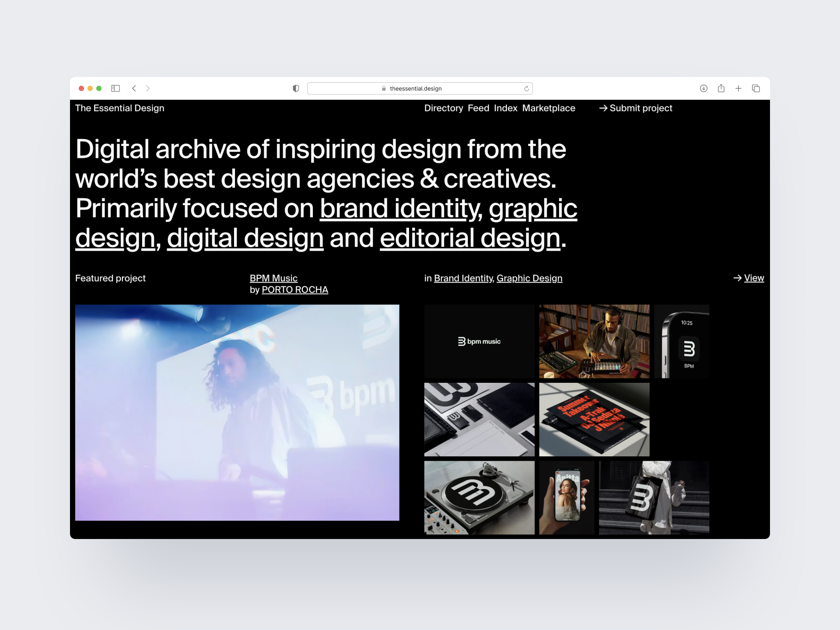The width and height of the screenshot is (840, 630).
Task: Open the Feed menu item
Action: [479, 108]
